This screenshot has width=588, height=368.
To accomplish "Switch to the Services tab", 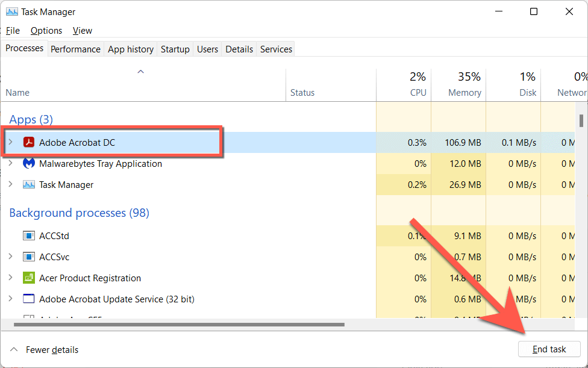I will pos(276,49).
